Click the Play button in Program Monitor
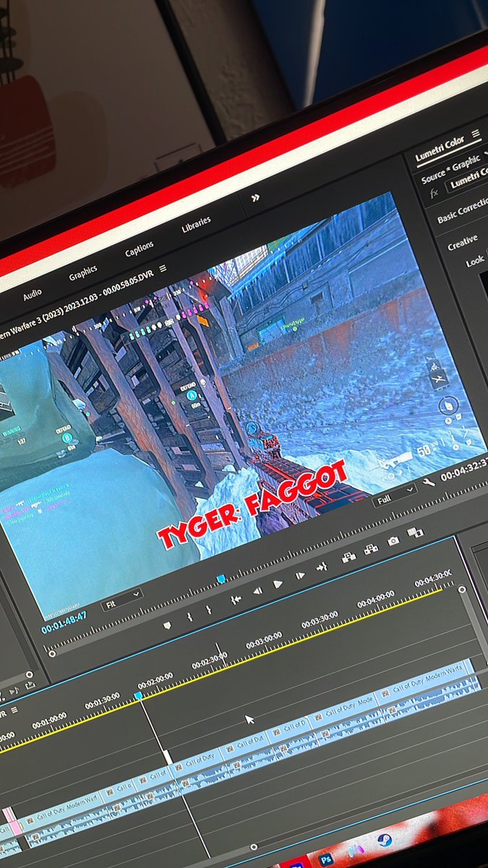The height and width of the screenshot is (868, 488). 278,584
